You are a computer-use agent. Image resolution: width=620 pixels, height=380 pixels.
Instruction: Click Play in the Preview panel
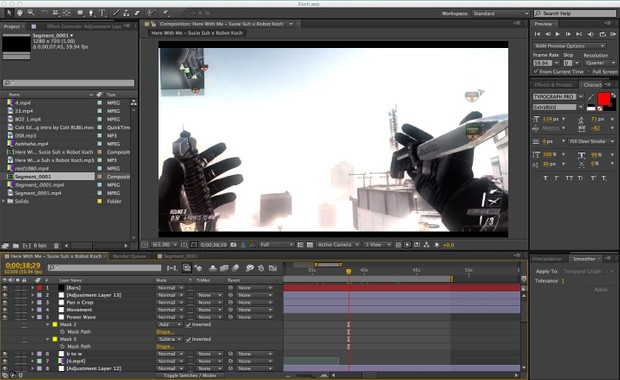coord(558,34)
